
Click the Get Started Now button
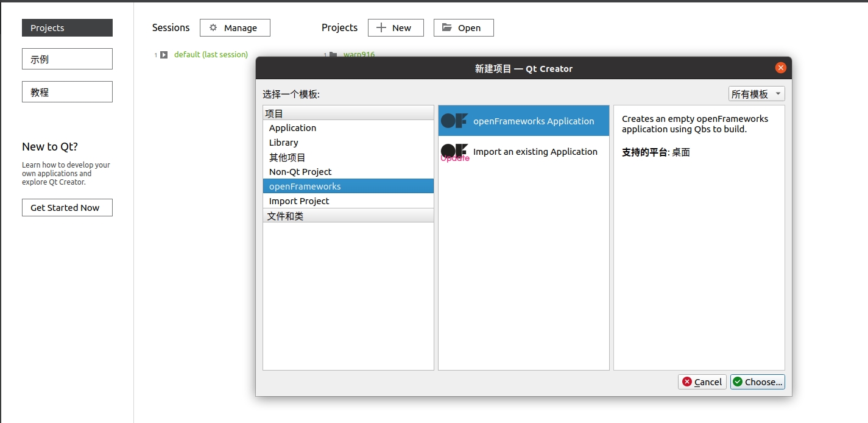66,207
